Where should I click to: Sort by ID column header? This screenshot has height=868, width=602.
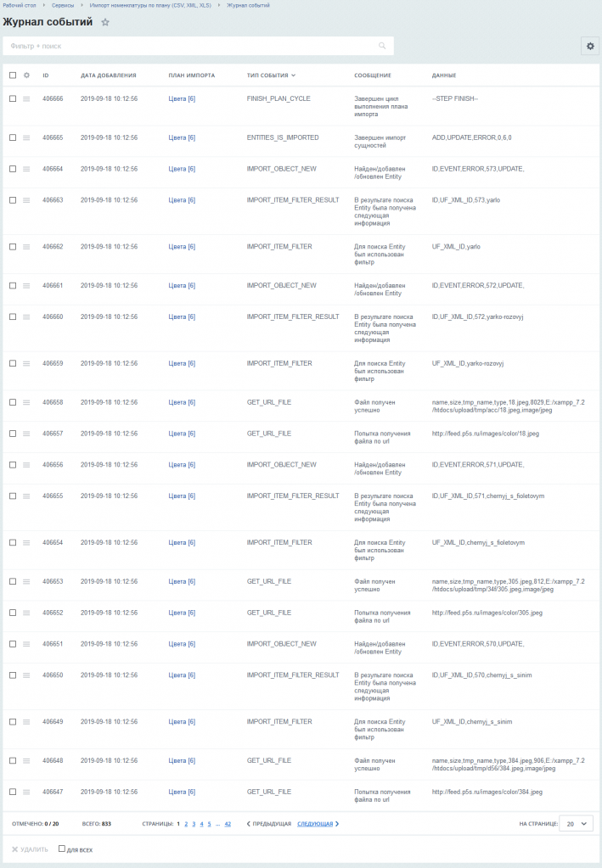(x=45, y=76)
